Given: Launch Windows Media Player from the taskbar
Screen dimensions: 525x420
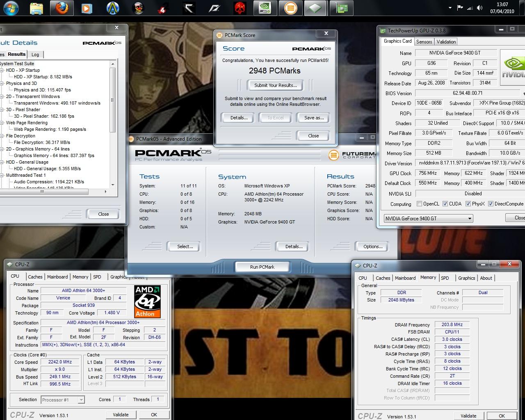Looking at the screenshot, I should pos(87,8).
